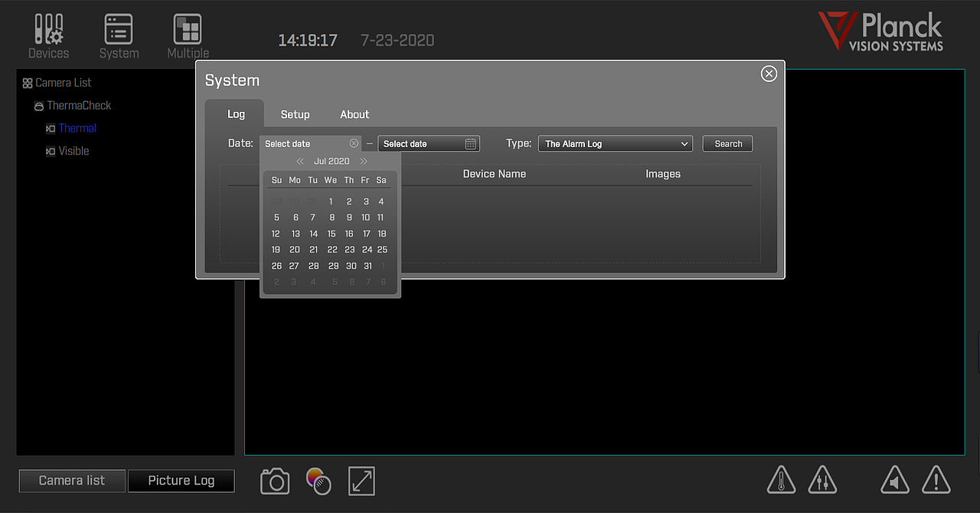The width and height of the screenshot is (980, 513).
Task: Pick July 13 in the calendar
Action: coord(296,234)
